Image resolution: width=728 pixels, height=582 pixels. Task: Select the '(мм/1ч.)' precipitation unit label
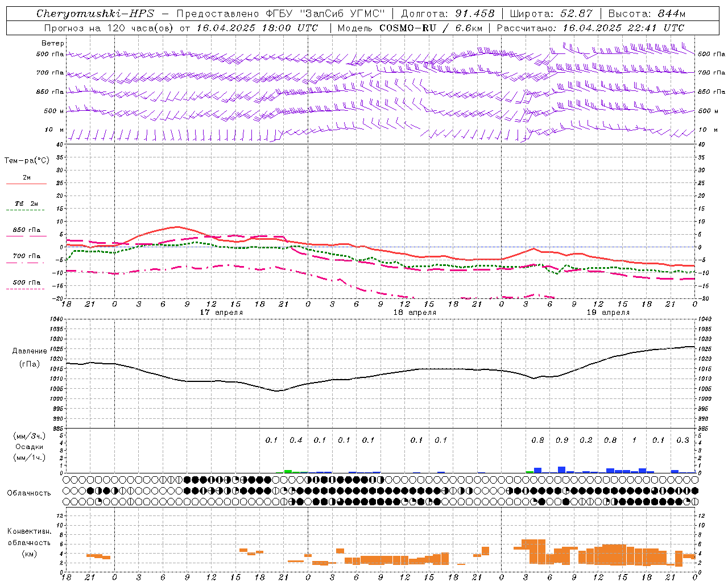pos(30,458)
